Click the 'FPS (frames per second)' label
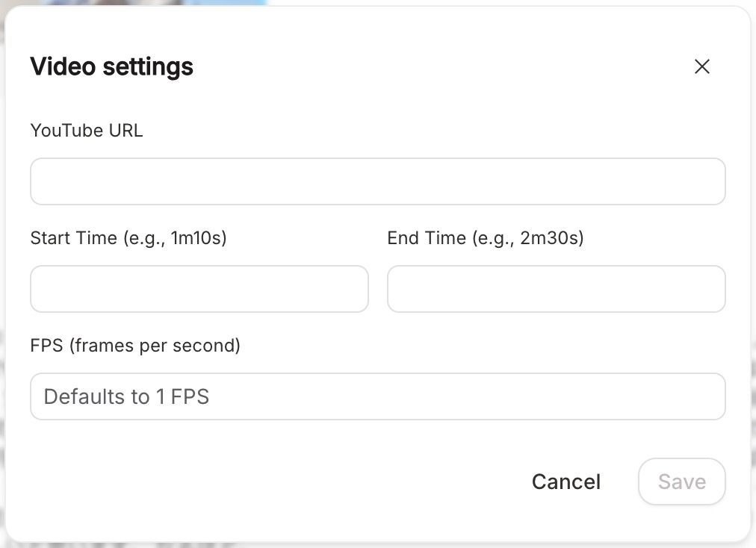756x548 pixels. click(x=135, y=346)
